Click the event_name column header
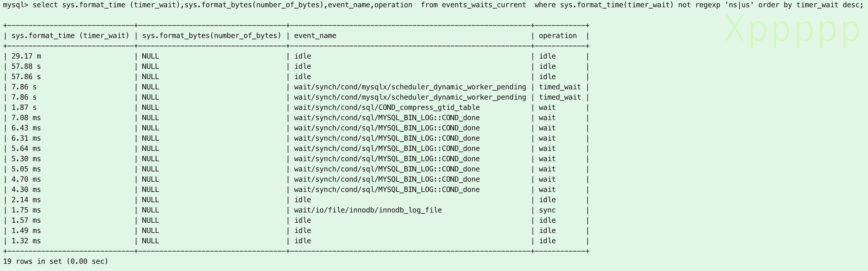The image size is (868, 271). pos(315,36)
